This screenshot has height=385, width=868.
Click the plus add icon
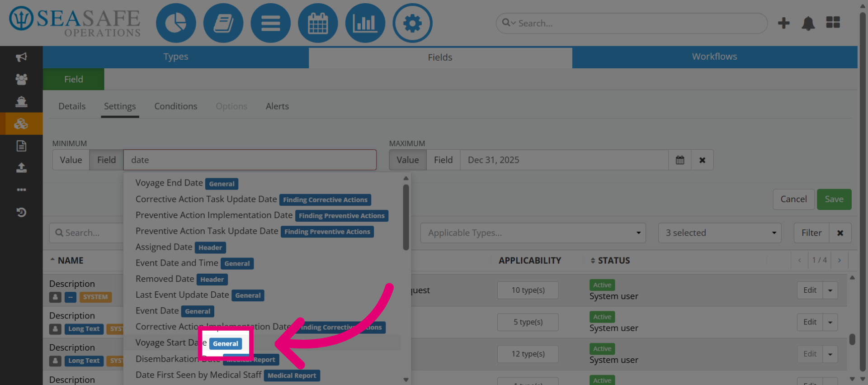click(x=783, y=23)
